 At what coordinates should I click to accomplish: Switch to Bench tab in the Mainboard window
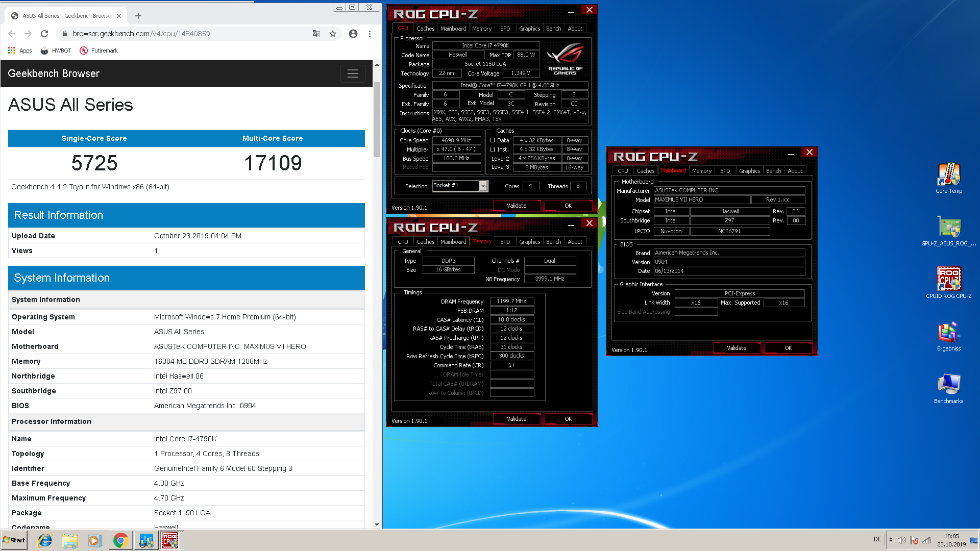click(x=773, y=171)
